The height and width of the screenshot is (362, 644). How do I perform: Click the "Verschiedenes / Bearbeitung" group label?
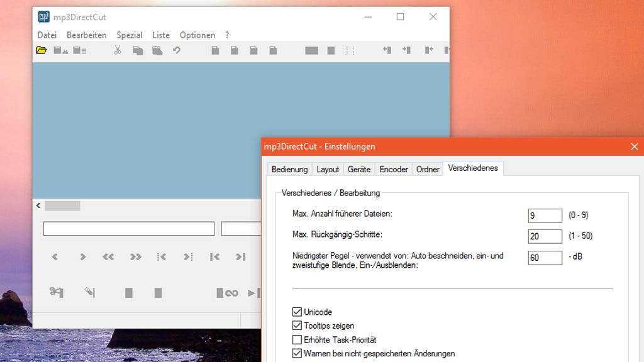[x=331, y=193]
